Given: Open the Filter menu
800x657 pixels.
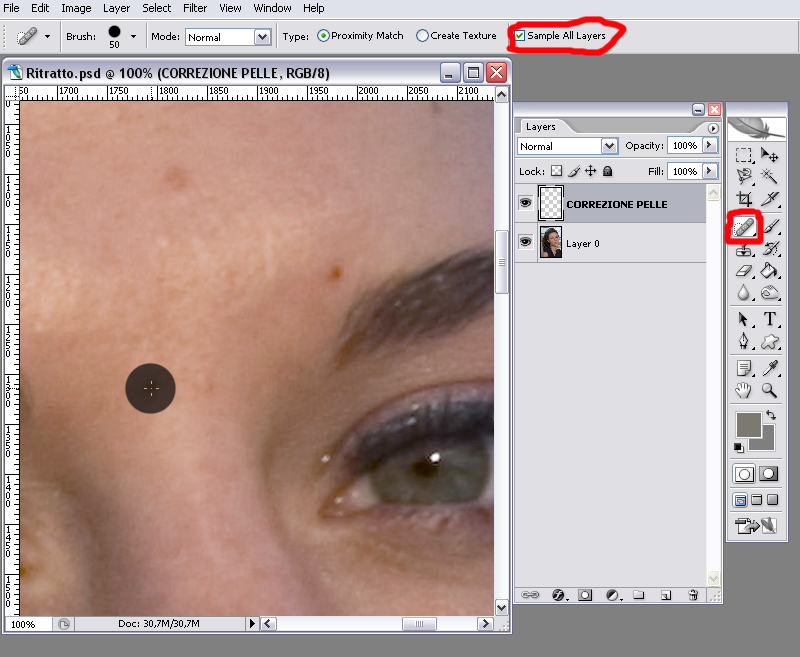Looking at the screenshot, I should click(195, 8).
